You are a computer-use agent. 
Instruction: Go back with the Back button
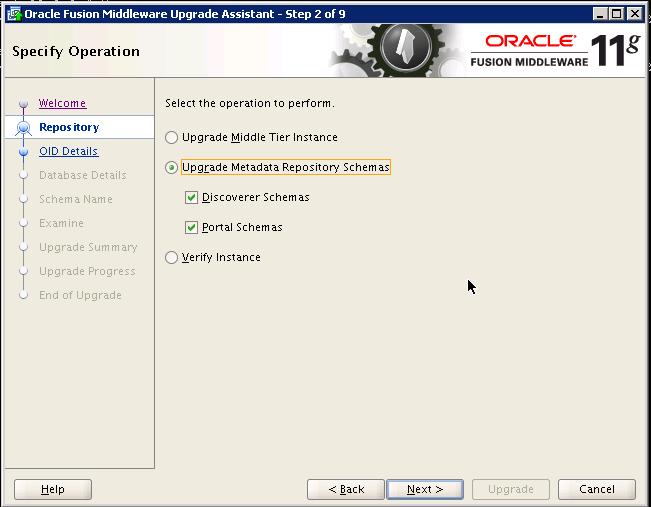pyautogui.click(x=346, y=490)
